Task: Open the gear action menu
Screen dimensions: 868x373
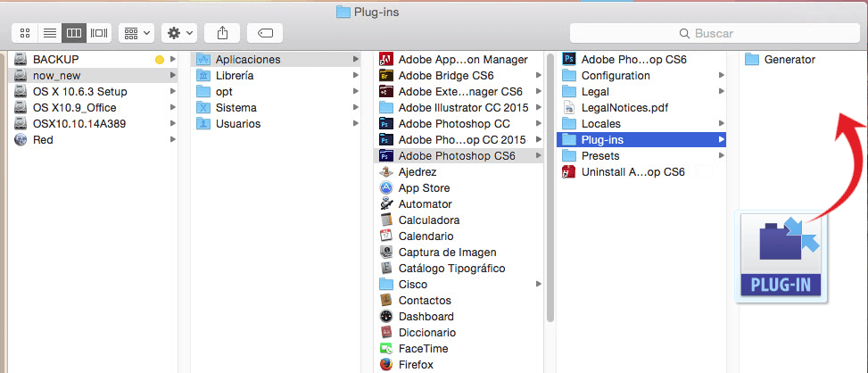Action: tap(179, 33)
